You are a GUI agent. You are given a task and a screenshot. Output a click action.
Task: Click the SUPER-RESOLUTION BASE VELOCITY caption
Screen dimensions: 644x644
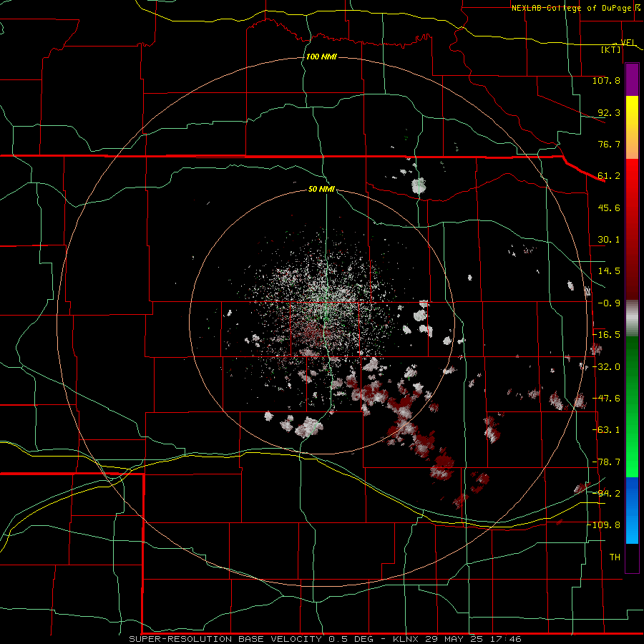[227, 639]
